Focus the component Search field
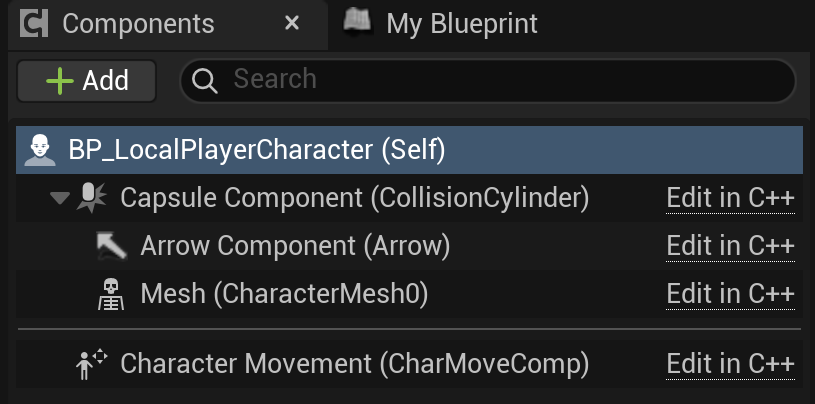Viewport: 815px width, 404px height. pyautogui.click(x=500, y=80)
